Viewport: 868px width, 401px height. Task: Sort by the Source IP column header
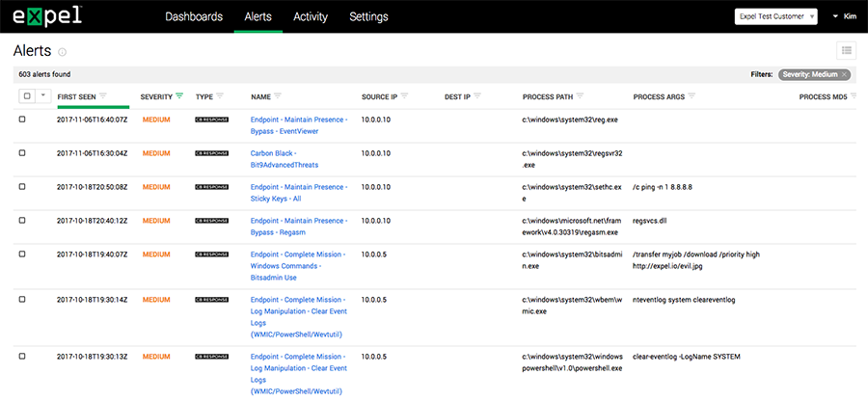click(x=380, y=96)
